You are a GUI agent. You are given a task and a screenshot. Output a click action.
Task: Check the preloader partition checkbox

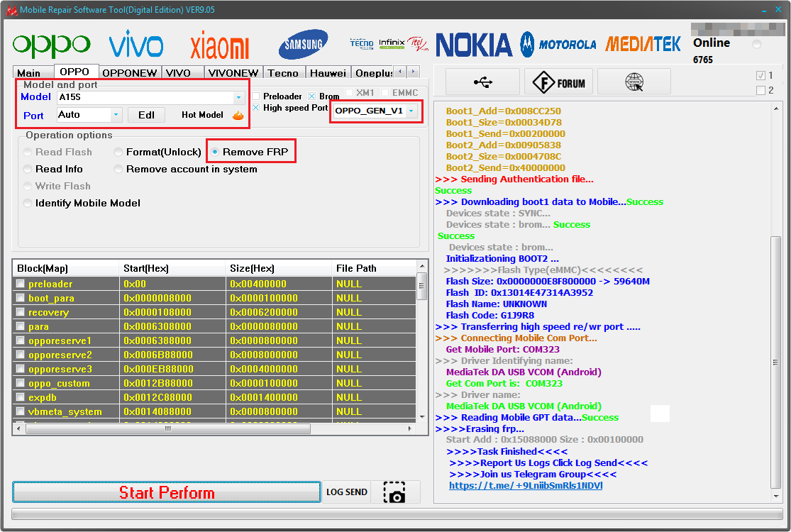click(x=20, y=284)
